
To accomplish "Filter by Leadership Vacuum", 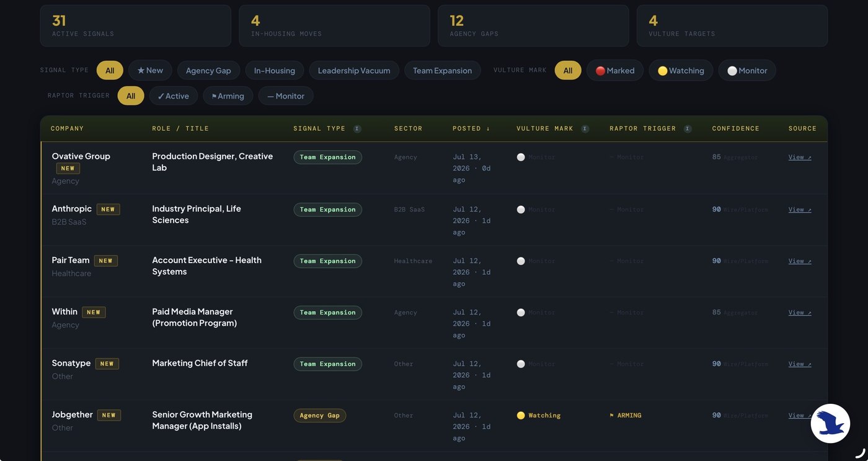I will (x=354, y=70).
